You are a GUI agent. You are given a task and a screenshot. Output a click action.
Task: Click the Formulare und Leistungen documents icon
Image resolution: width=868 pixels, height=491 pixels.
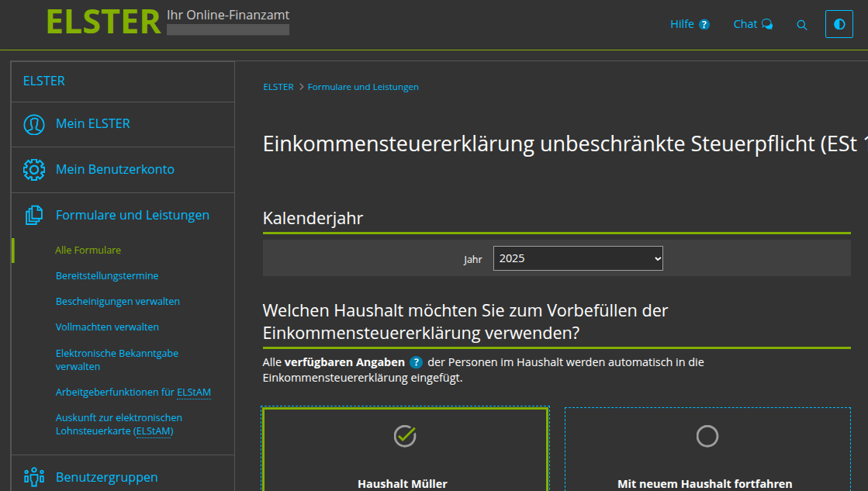coord(34,216)
